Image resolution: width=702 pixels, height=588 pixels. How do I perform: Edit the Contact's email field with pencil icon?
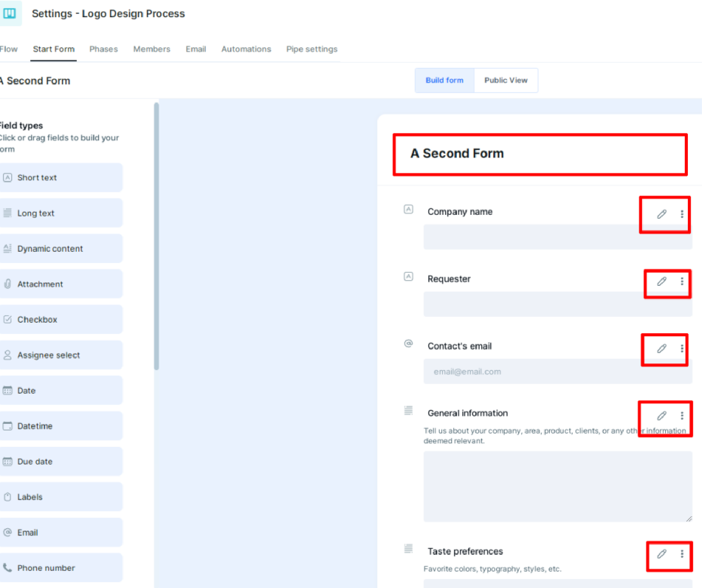(x=662, y=348)
